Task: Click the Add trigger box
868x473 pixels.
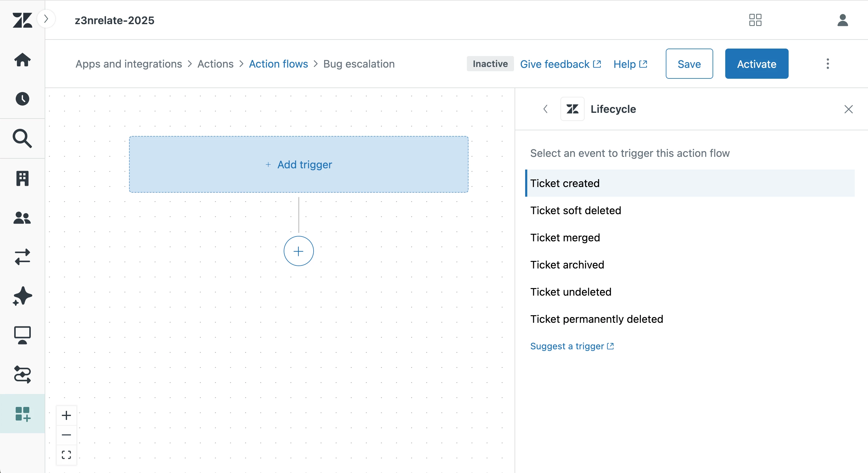Action: [x=298, y=164]
